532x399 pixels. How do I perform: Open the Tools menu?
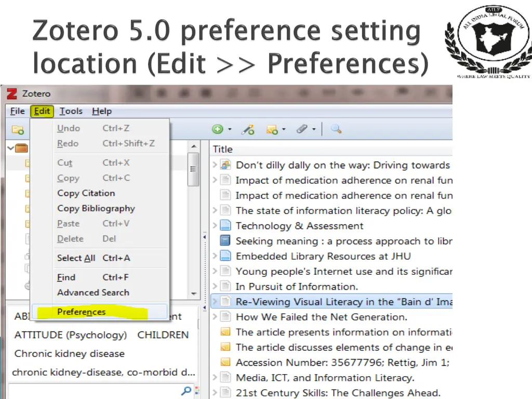(x=71, y=111)
